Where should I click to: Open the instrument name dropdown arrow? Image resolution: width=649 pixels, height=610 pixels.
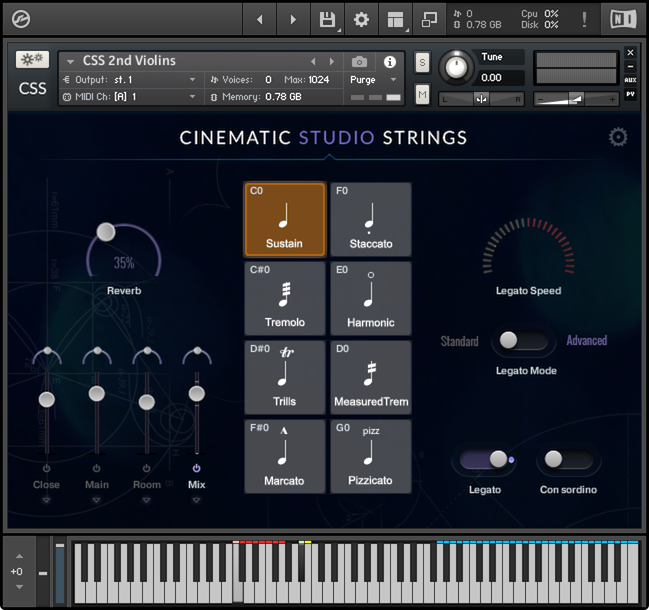pos(70,62)
